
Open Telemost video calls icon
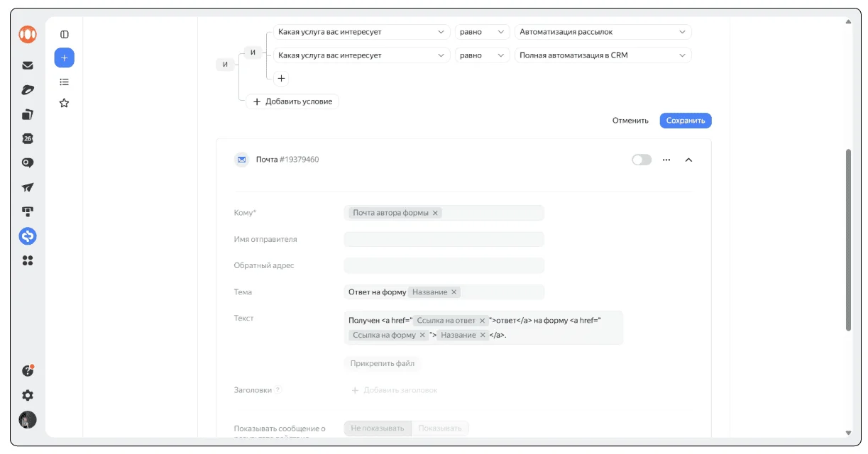coord(28,162)
